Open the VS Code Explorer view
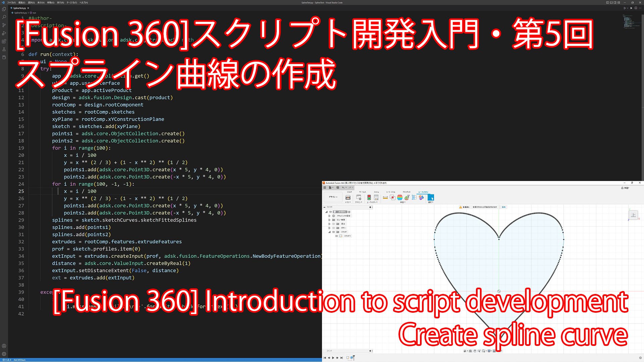 pos(4,9)
